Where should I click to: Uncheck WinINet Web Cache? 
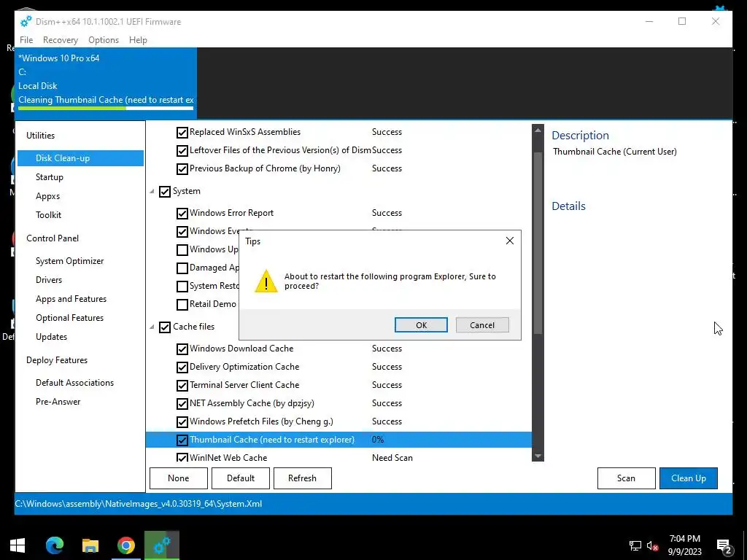[182, 458]
